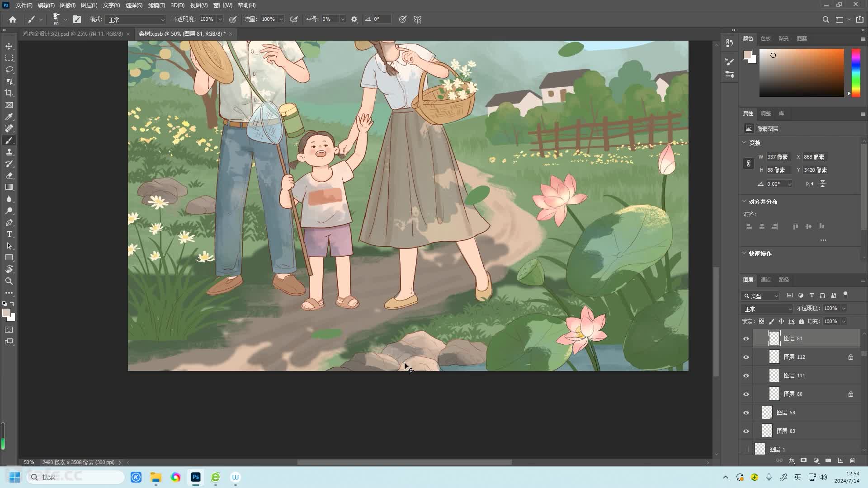Select the Eyedropper tool
The height and width of the screenshot is (488, 868).
tap(9, 117)
